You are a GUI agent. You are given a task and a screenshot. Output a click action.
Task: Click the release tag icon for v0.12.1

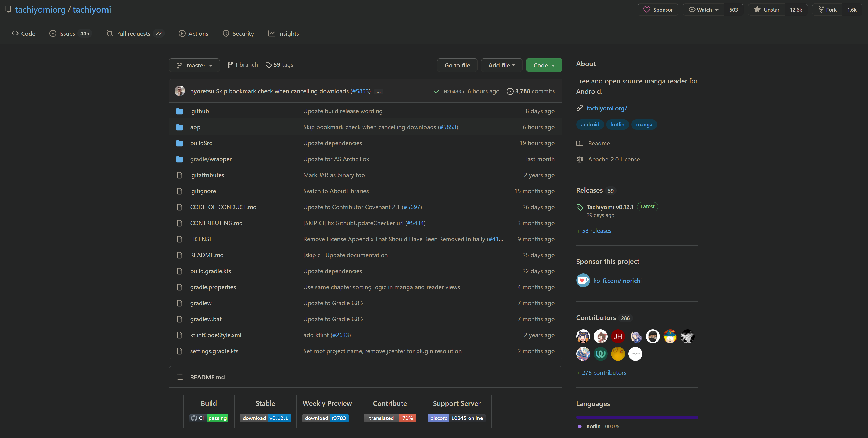point(580,207)
